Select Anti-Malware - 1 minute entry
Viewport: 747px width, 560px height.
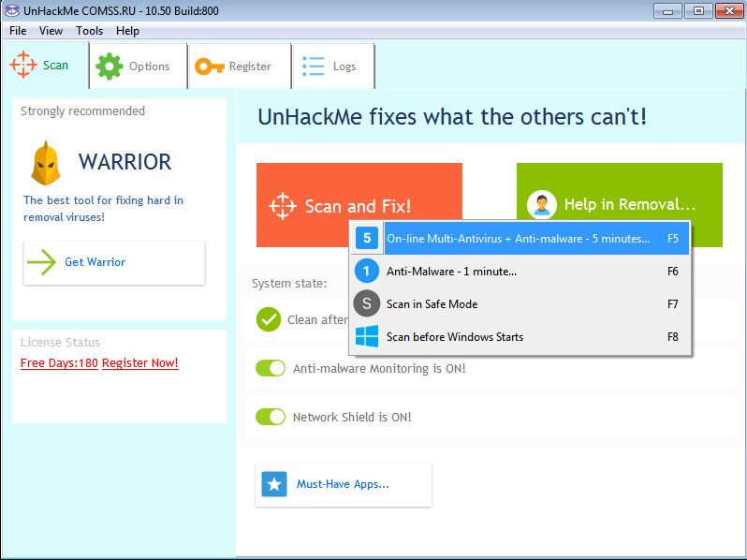click(x=520, y=272)
